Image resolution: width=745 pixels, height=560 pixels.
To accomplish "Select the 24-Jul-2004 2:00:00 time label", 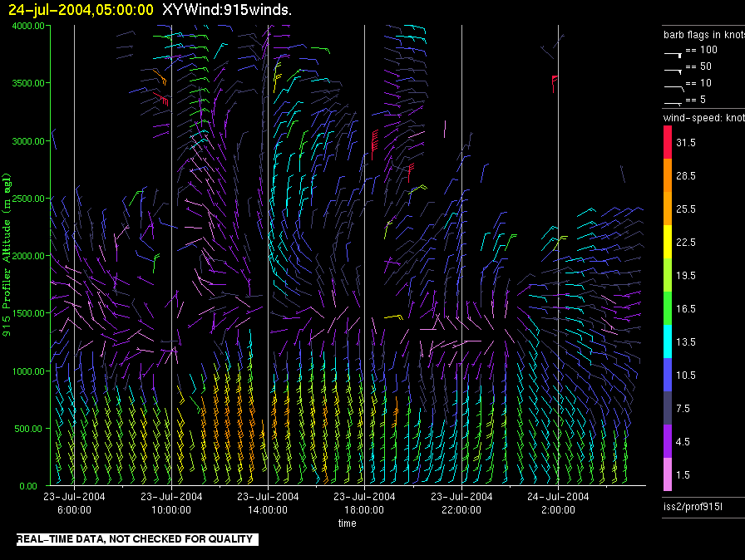I will click(558, 503).
